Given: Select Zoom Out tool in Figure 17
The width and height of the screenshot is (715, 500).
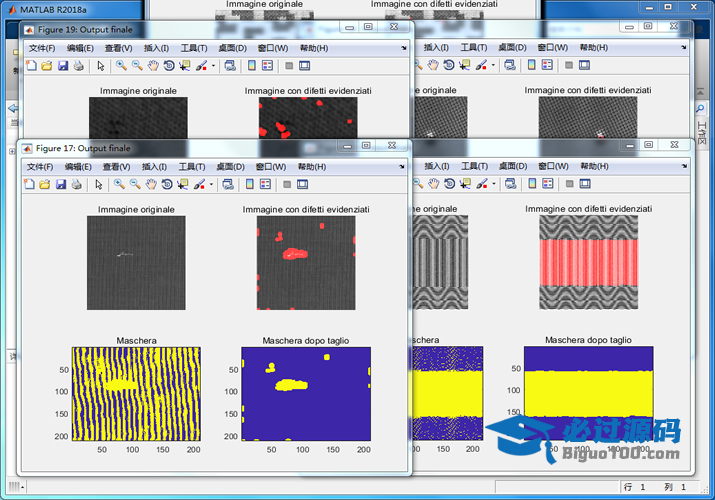Looking at the screenshot, I should [x=136, y=184].
